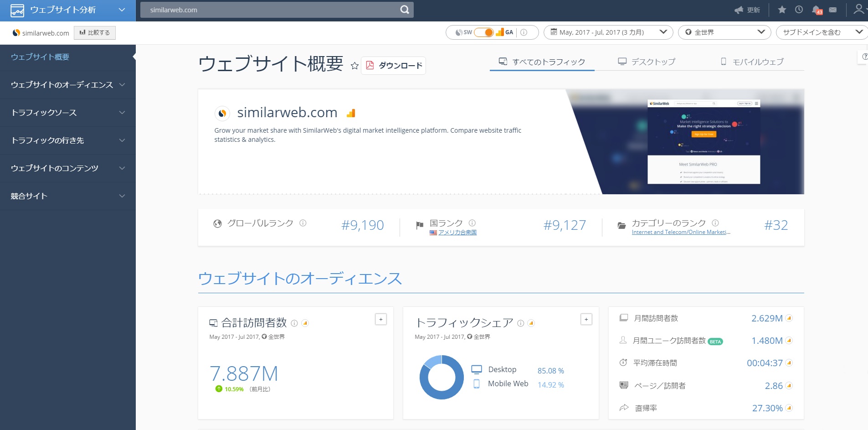Toggle the SW / GA data source switch
868x430 pixels.
tap(484, 32)
